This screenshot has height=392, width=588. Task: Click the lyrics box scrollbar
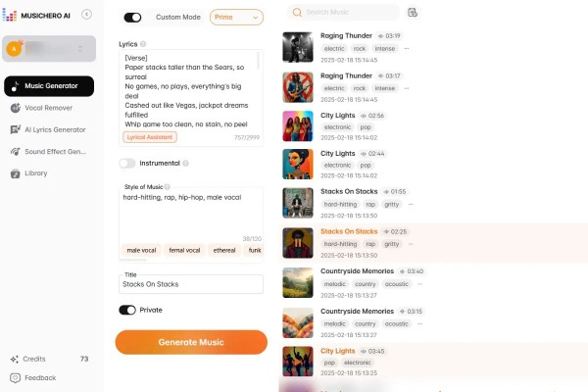pos(258,61)
